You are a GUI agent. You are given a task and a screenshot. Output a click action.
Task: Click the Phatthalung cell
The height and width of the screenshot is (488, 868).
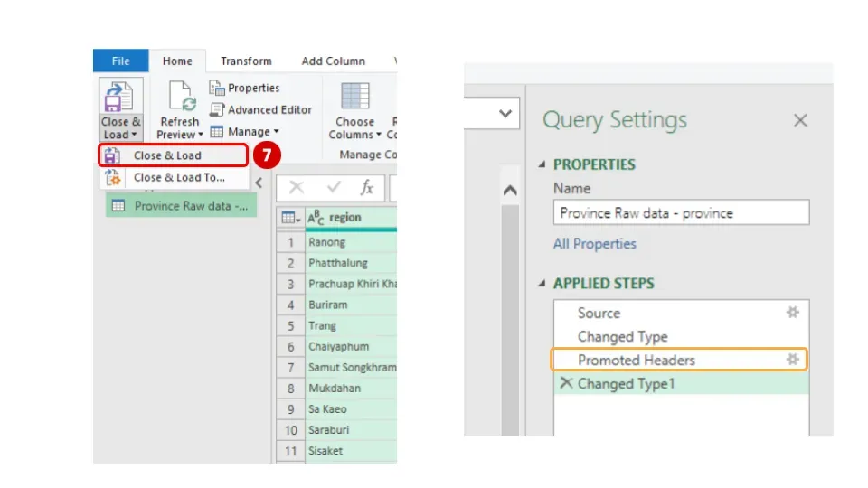351,263
